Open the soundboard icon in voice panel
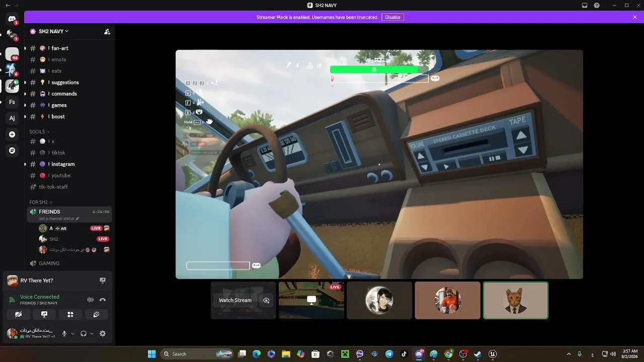The width and height of the screenshot is (644, 362). click(97, 314)
